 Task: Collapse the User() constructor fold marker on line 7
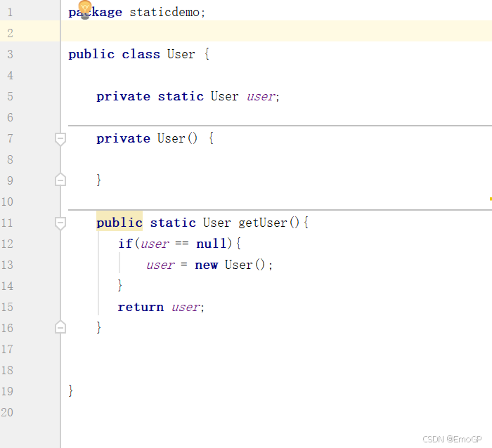(60, 138)
